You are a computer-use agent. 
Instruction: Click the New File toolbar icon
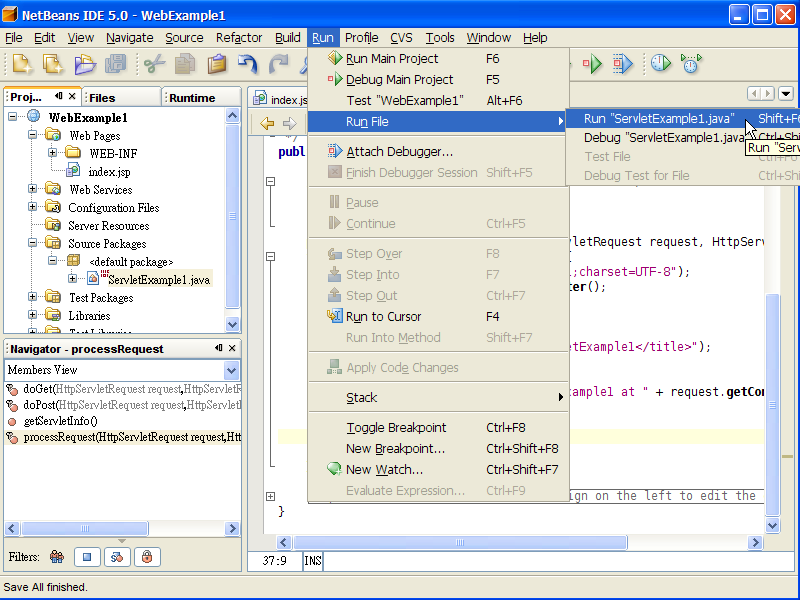[22, 64]
